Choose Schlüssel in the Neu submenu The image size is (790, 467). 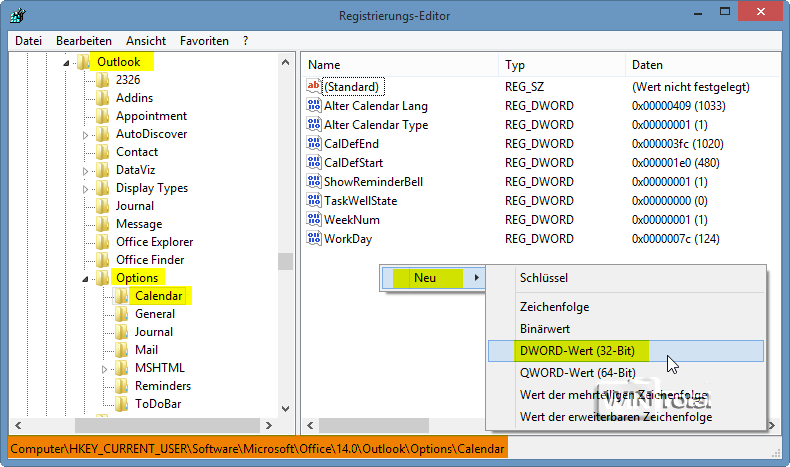pyautogui.click(x=626, y=278)
